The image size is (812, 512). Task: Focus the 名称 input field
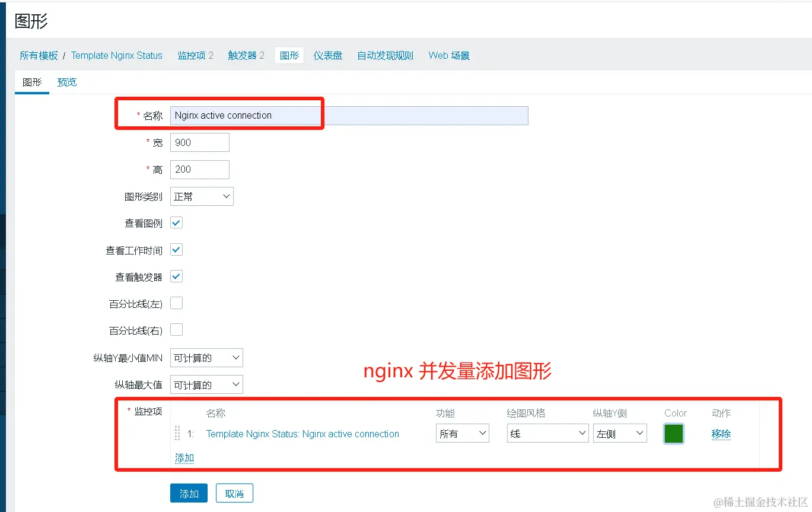click(349, 115)
